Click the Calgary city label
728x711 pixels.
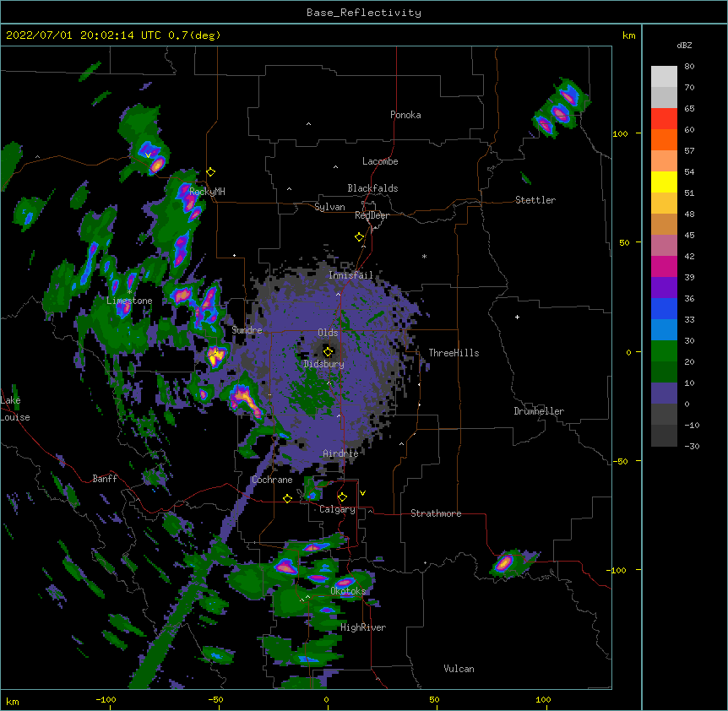337,509
